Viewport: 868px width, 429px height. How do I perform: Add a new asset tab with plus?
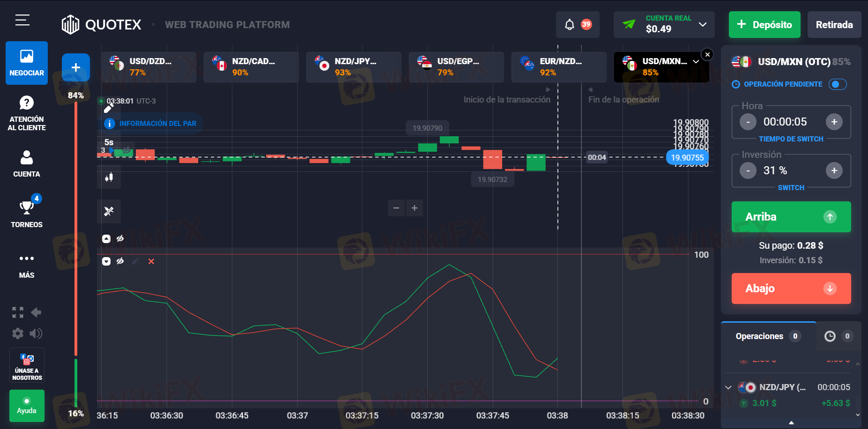click(76, 67)
